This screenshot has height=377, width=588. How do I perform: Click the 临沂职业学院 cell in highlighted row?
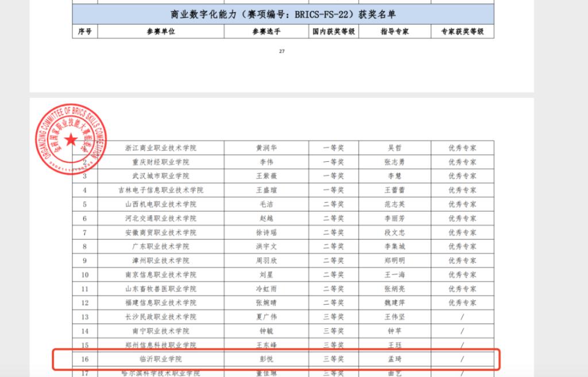tap(161, 359)
